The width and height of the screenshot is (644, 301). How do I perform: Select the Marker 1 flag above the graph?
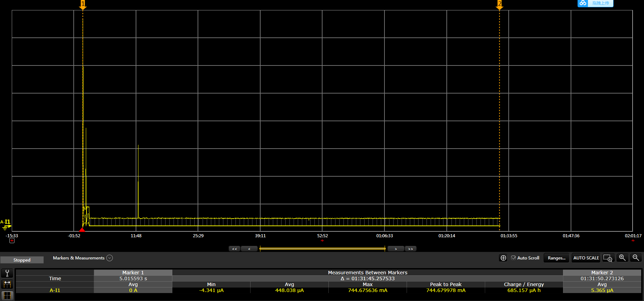click(83, 5)
